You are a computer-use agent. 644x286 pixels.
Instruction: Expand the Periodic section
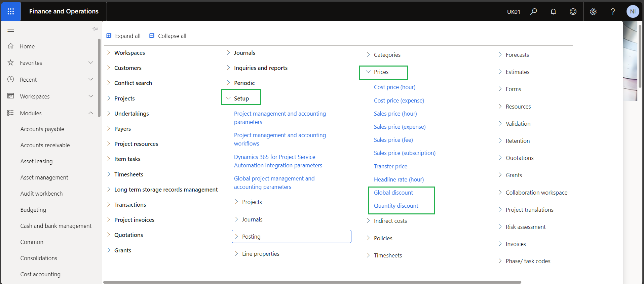click(228, 83)
